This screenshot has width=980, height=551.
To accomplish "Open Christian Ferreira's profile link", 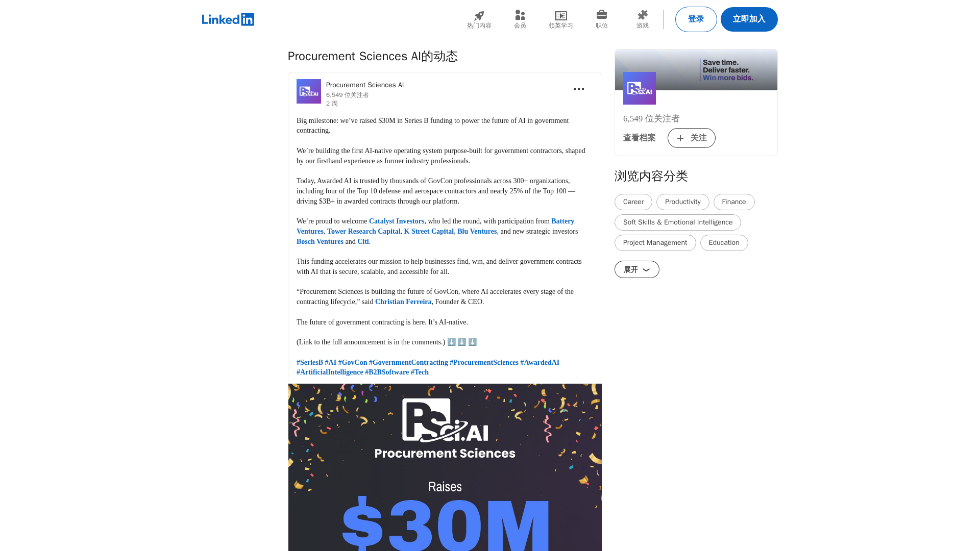I will 403,302.
